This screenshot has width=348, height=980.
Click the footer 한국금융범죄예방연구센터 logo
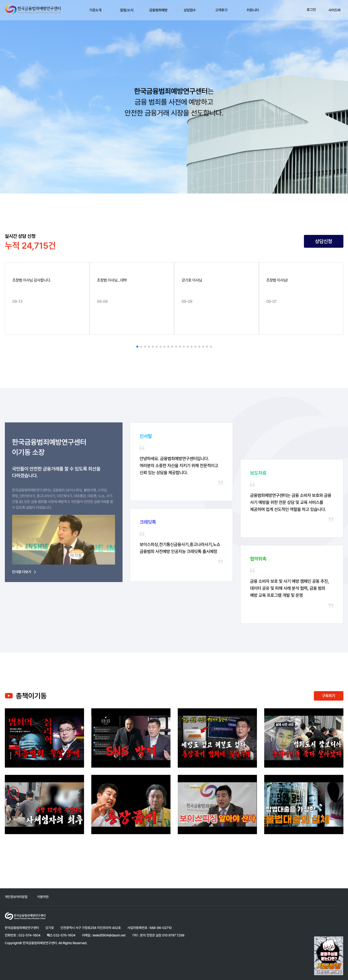[25, 916]
